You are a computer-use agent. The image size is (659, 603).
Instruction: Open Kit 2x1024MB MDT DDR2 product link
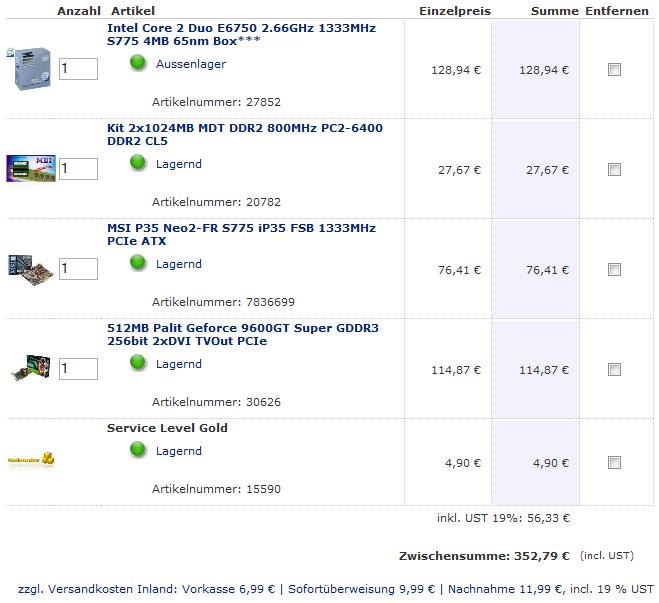pos(245,134)
